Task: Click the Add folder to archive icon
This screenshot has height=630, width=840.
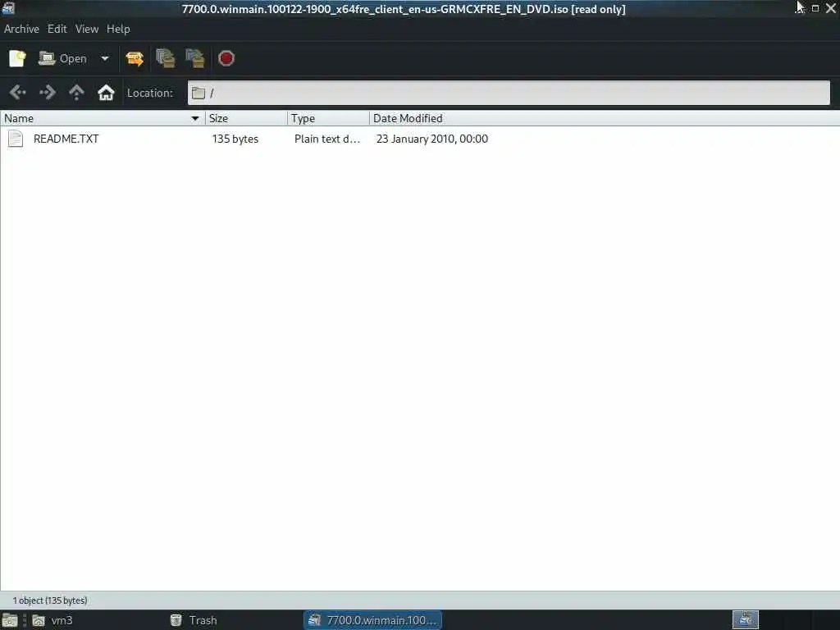Action: 195,58
